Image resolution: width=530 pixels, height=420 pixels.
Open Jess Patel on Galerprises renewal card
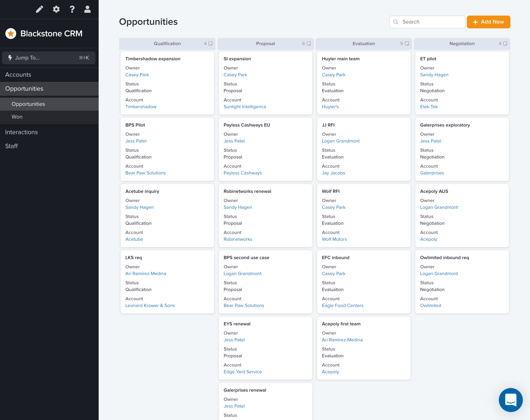234,406
